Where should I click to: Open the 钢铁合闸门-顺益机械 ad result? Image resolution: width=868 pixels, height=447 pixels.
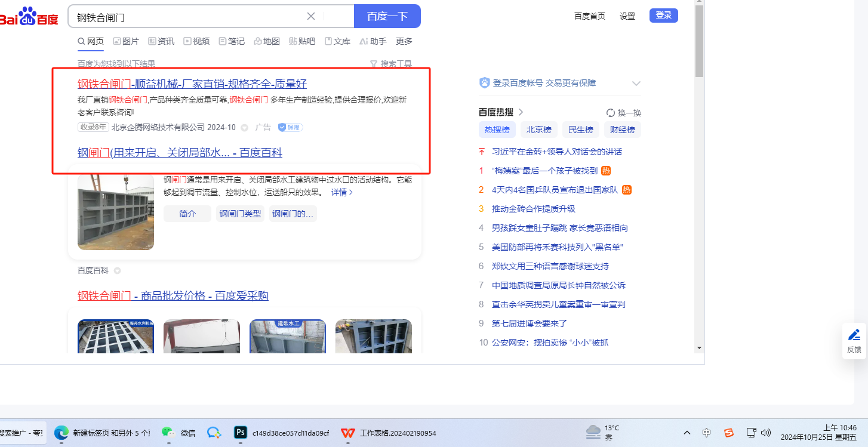point(192,84)
